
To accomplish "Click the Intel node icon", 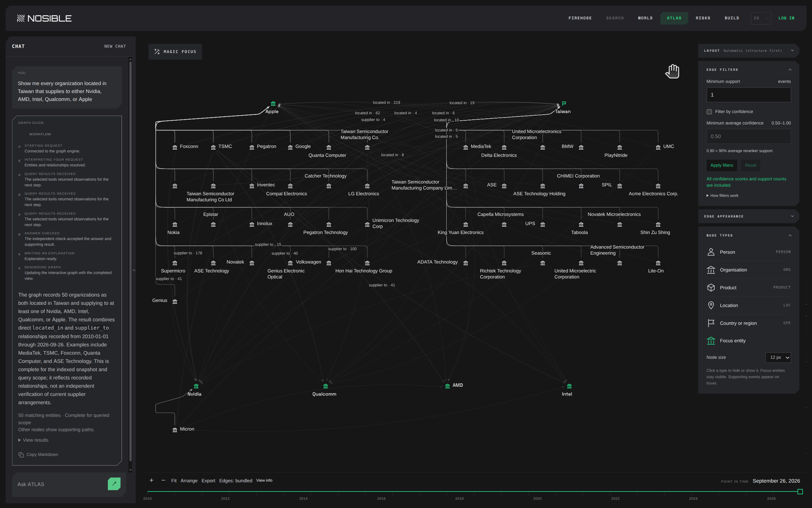I will (x=569, y=386).
